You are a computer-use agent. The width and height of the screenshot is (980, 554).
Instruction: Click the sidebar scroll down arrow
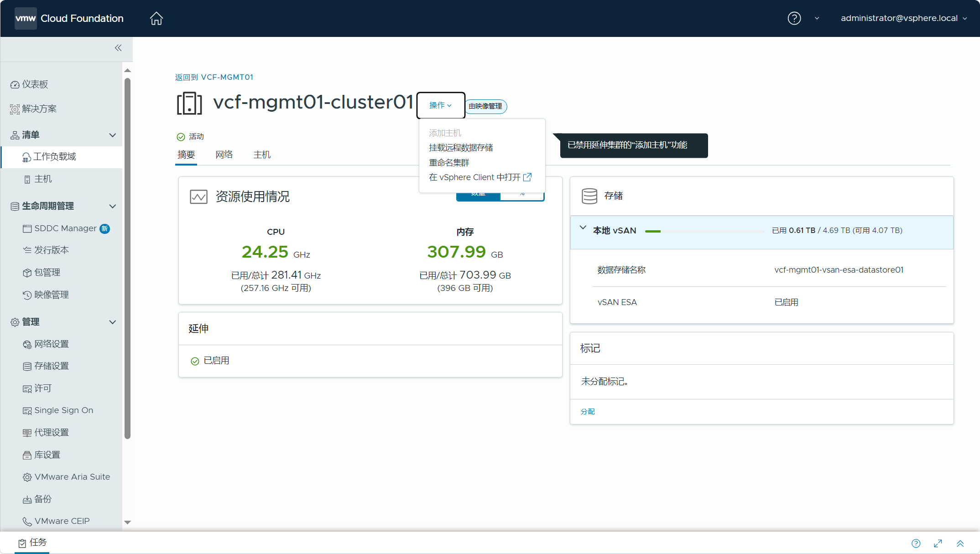[128, 522]
